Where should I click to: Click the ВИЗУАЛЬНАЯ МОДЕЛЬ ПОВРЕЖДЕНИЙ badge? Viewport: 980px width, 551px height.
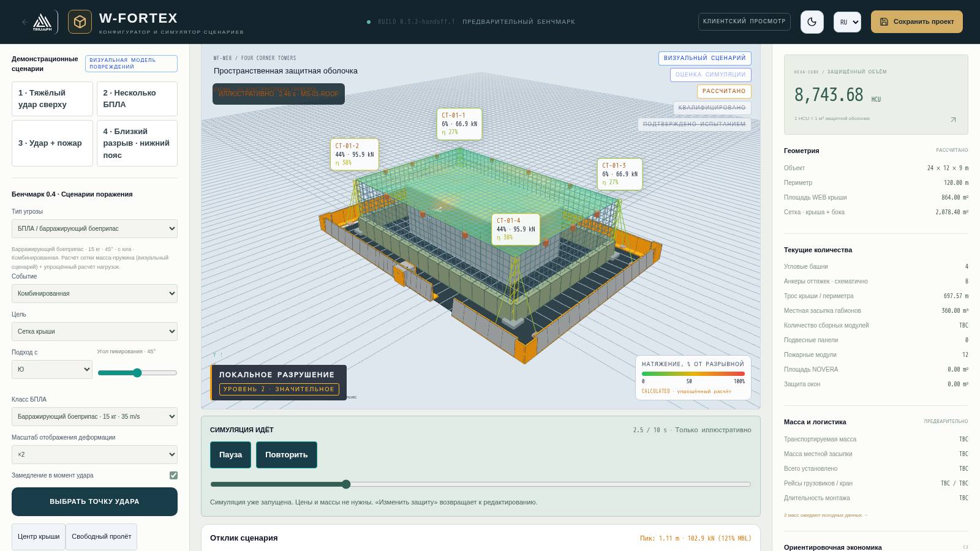point(131,64)
